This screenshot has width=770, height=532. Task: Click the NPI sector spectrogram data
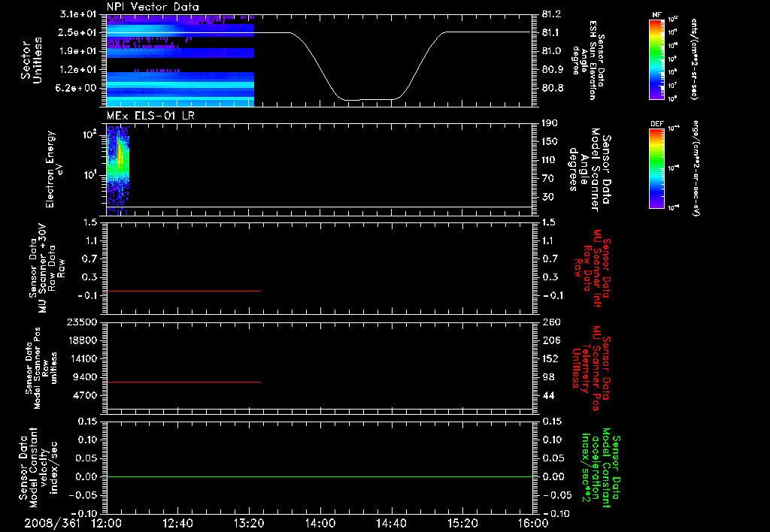(180, 60)
